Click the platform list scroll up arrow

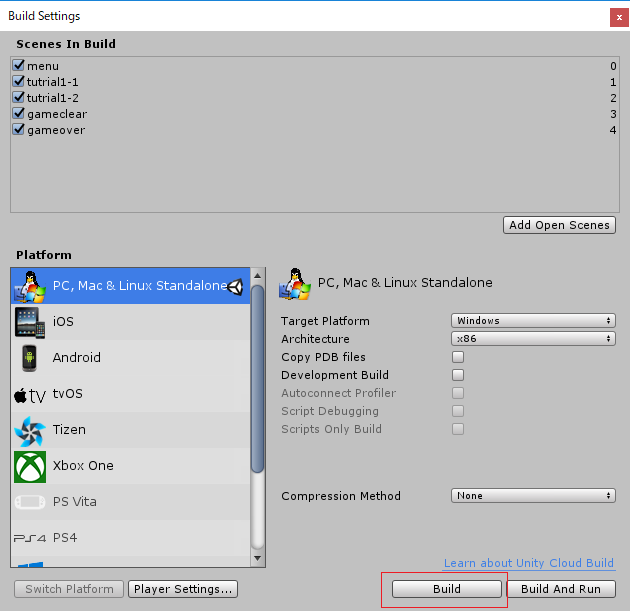[258, 276]
